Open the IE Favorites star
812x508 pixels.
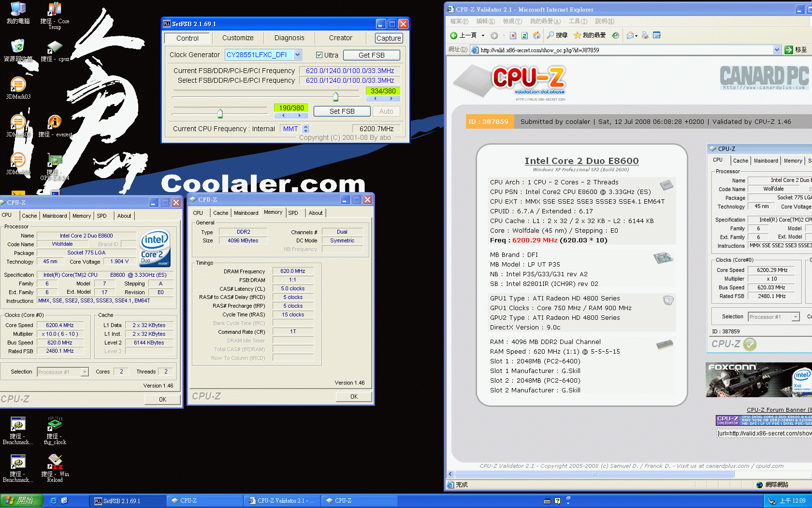[577, 35]
